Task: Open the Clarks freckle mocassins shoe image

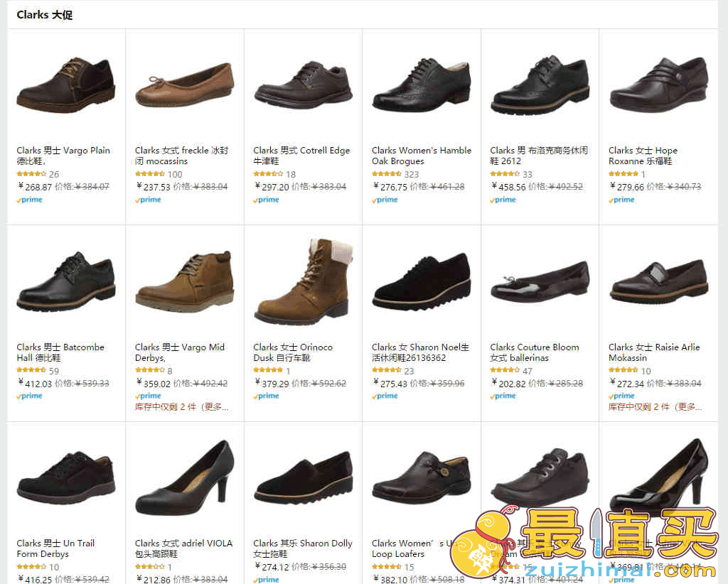Action: 185,85
